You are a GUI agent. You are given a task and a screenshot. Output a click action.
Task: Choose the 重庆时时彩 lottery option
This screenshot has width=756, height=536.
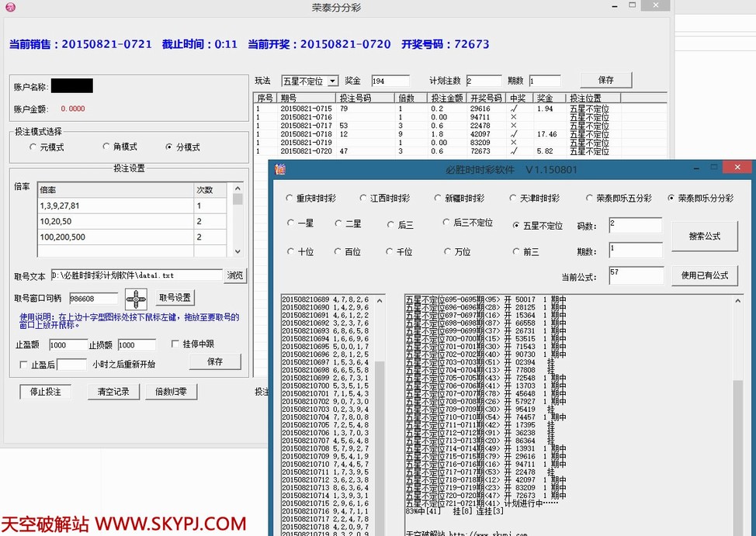point(290,199)
